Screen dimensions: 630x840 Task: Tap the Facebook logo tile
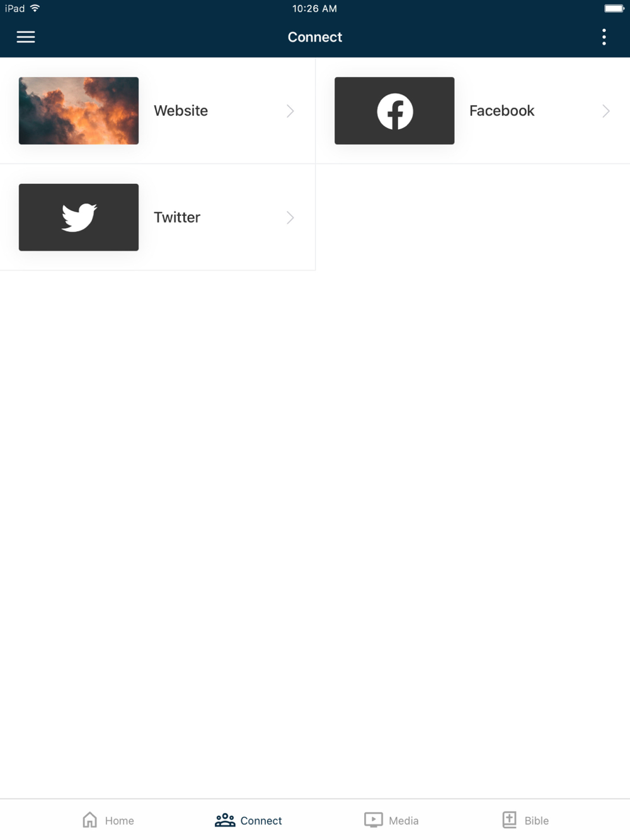[394, 111]
